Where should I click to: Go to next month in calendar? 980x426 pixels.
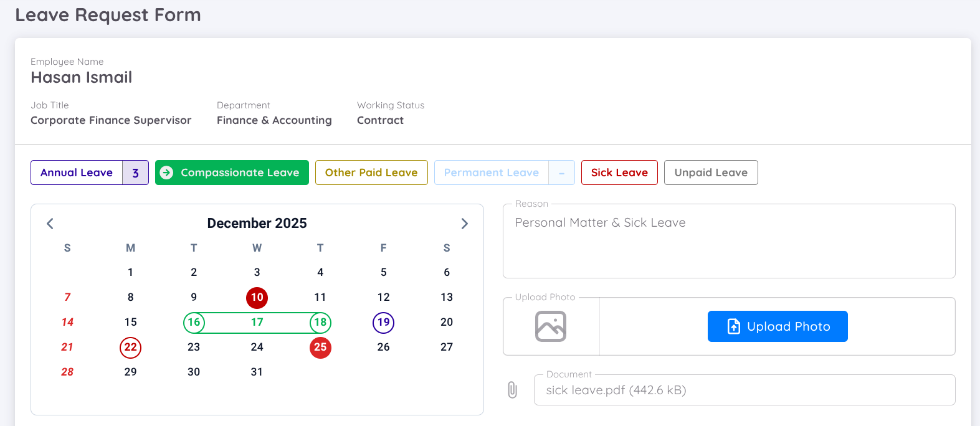[x=464, y=224]
